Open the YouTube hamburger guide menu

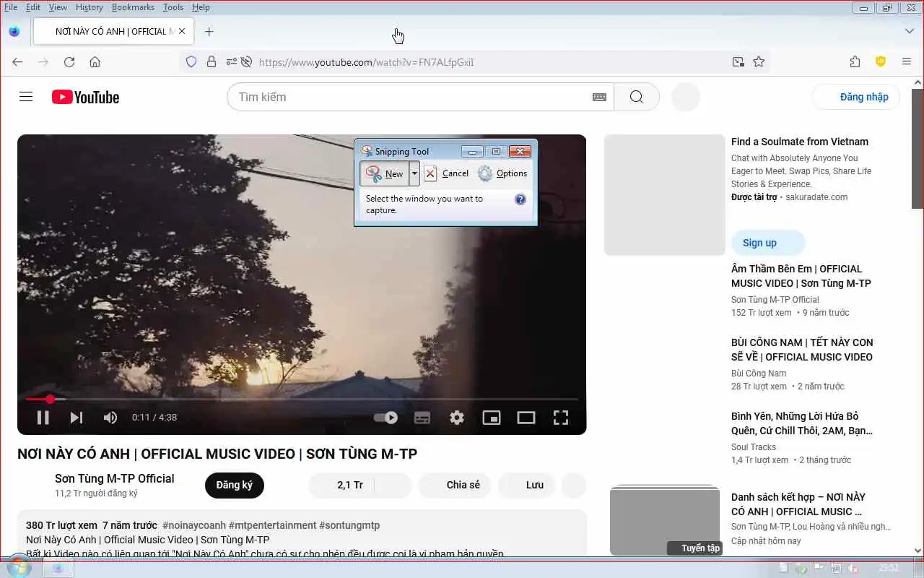(26, 97)
